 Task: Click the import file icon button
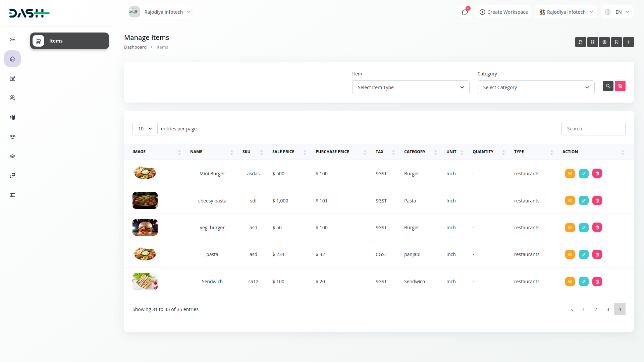click(x=580, y=42)
